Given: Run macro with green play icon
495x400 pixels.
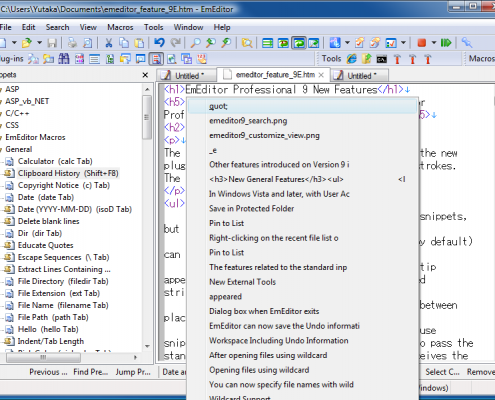Looking at the screenshot, I should pos(446,43).
